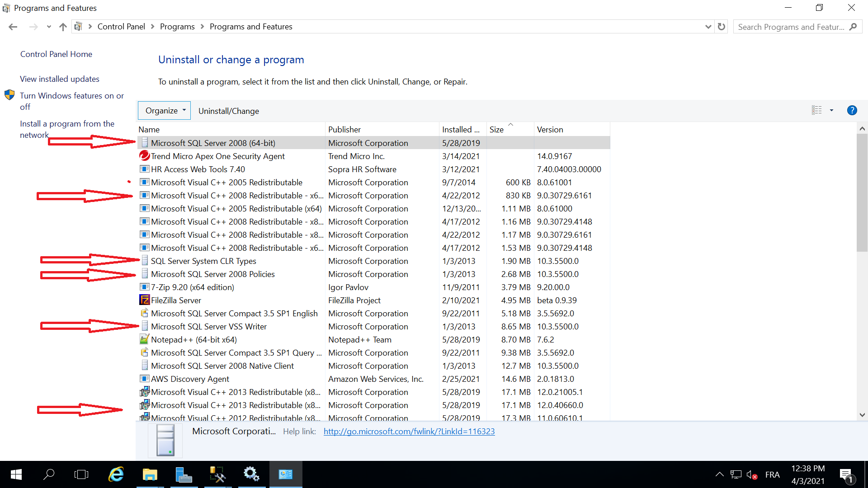
Task: Open the Organize dropdown menu
Action: pos(164,111)
